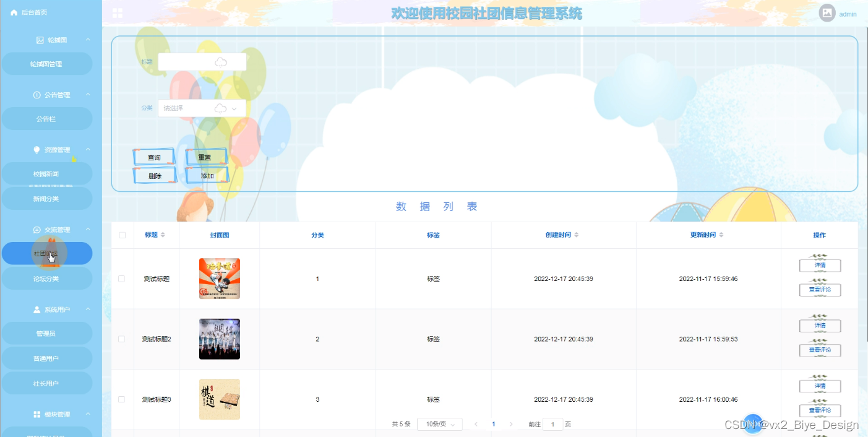Click the 共 5 条 total count text
The width and height of the screenshot is (868, 437).
pyautogui.click(x=401, y=424)
